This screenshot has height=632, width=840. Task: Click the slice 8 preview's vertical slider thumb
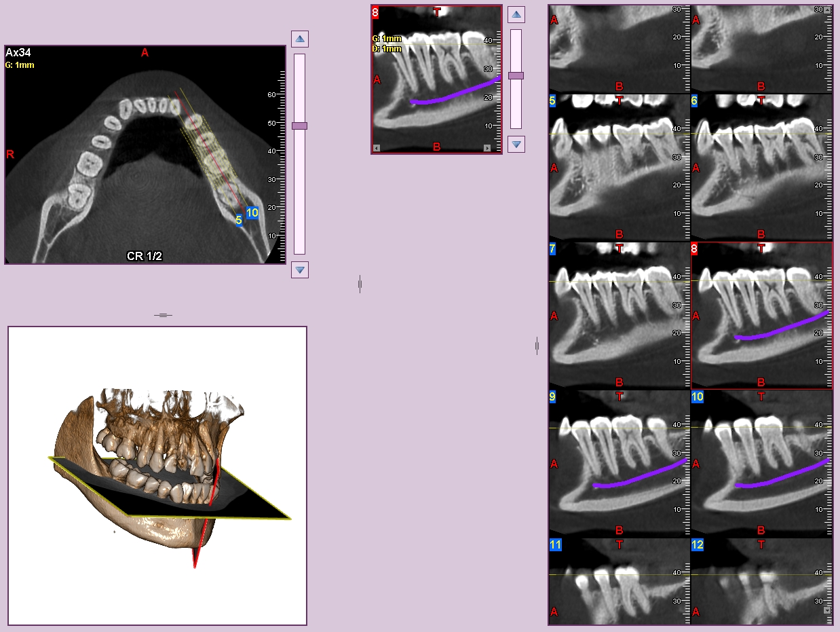pos(516,75)
